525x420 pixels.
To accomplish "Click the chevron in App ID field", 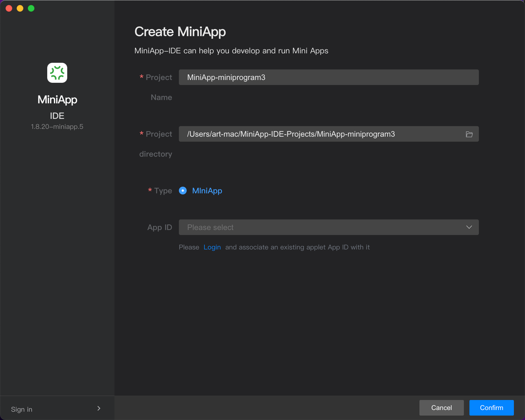I will [x=469, y=227].
